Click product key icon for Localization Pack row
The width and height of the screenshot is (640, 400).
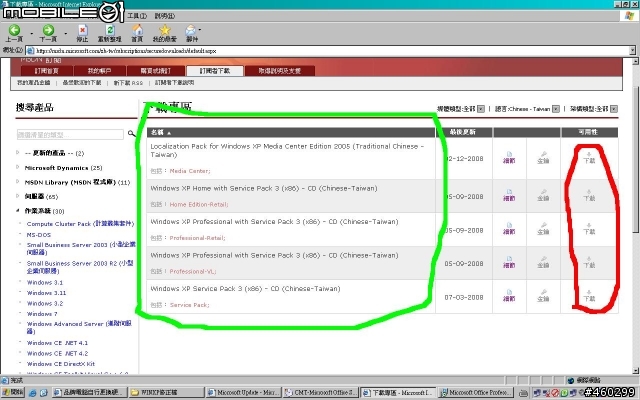pos(543,157)
